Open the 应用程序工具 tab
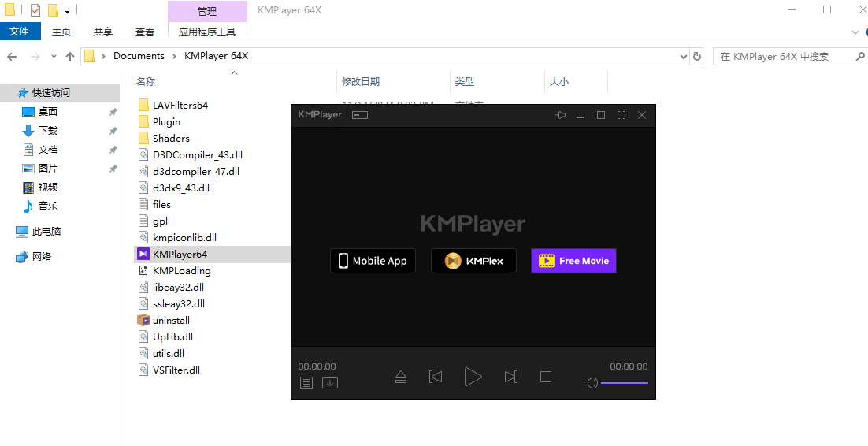 click(207, 32)
